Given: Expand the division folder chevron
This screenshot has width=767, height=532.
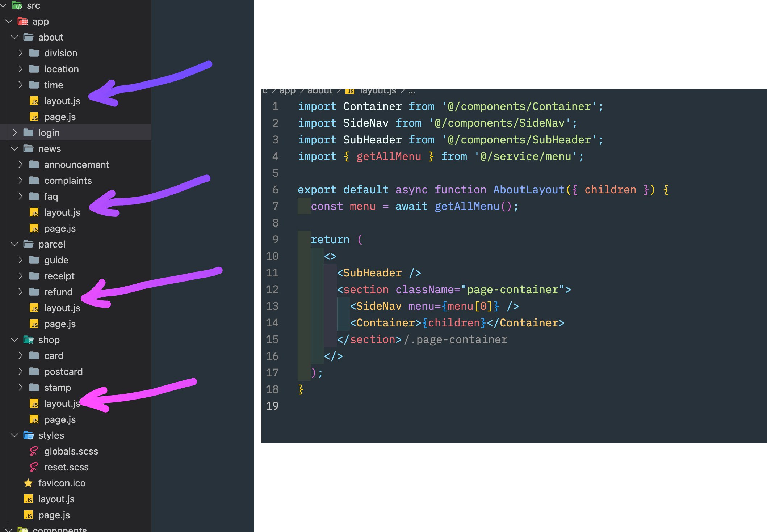Looking at the screenshot, I should coord(20,53).
